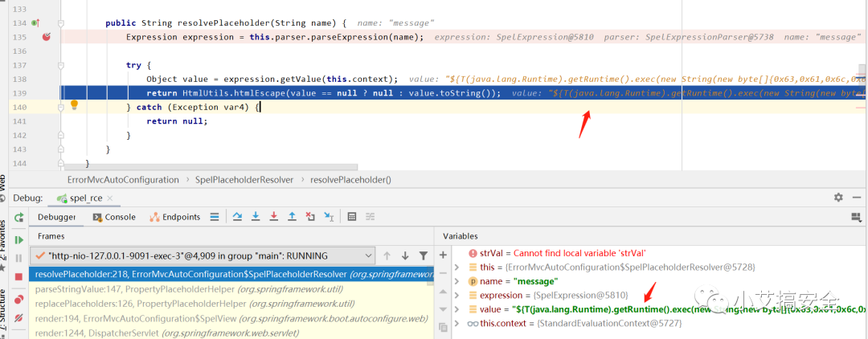Screen dimensions: 868x339
Task: Toggle breakpoint on line 135
Action: [x=47, y=37]
